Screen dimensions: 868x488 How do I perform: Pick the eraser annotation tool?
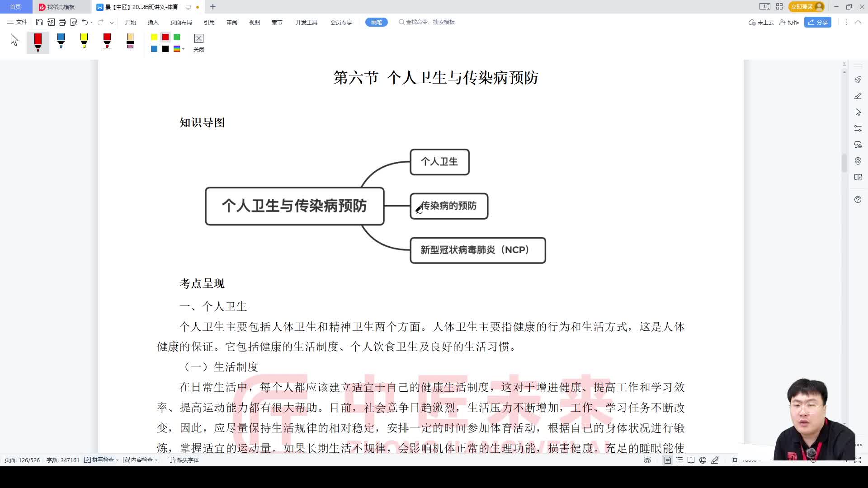(x=130, y=42)
